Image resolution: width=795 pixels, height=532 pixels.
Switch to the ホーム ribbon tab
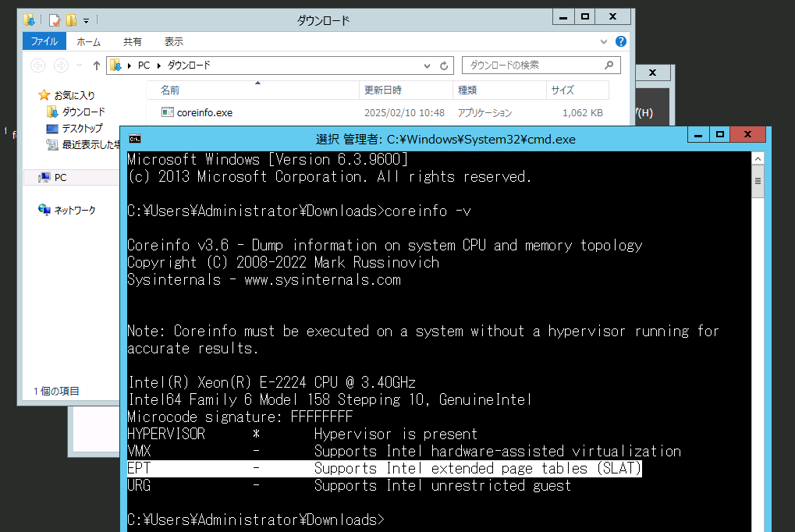pos(88,41)
